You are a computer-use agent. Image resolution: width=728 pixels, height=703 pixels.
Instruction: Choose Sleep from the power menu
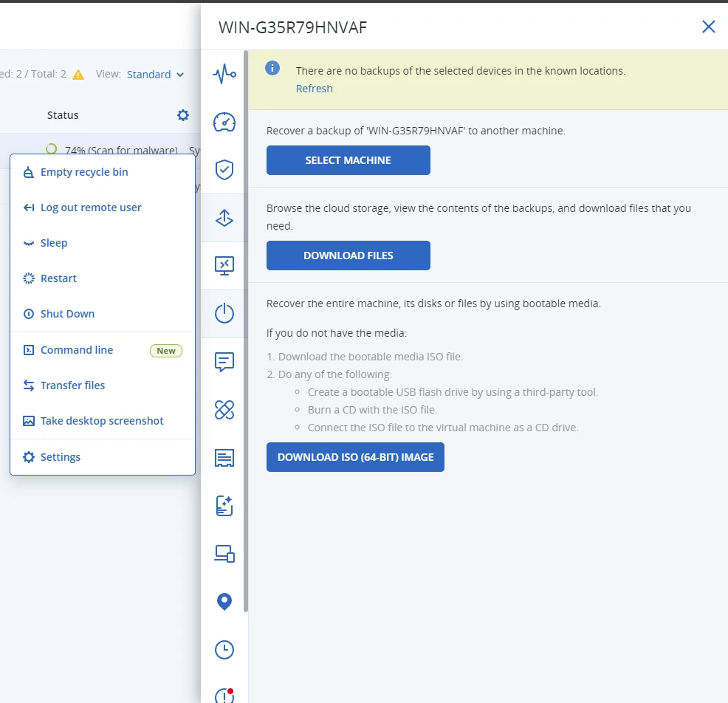point(102,243)
